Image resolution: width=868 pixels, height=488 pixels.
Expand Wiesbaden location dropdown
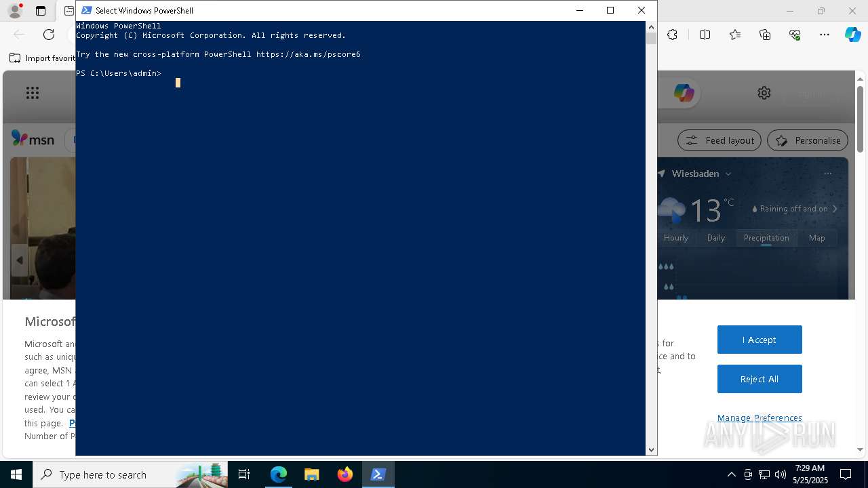728,174
